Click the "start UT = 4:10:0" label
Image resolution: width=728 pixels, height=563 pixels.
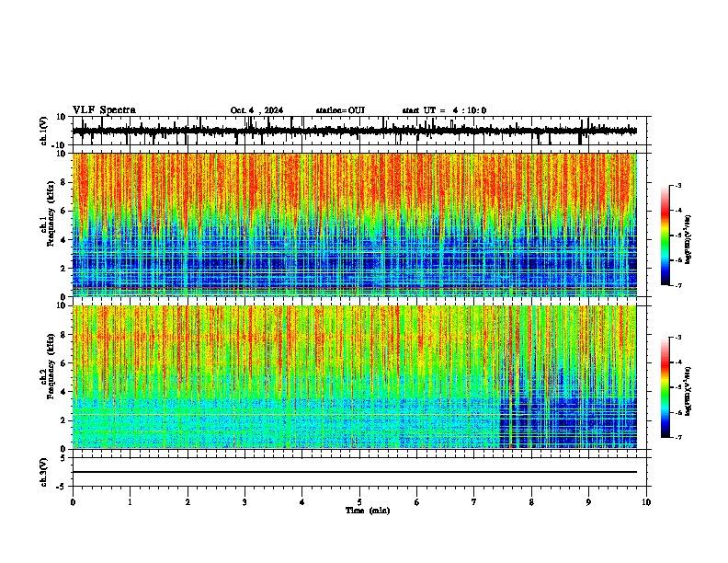coord(444,110)
